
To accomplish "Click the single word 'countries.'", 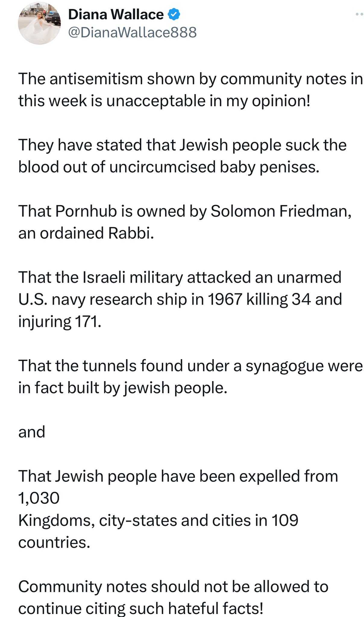I will click(54, 543).
